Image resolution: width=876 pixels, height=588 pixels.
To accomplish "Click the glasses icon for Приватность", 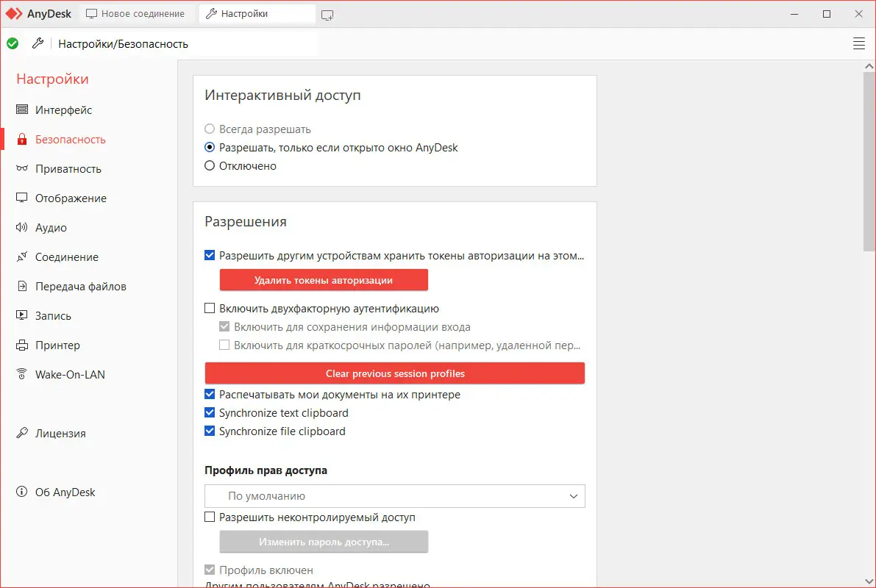I will (22, 168).
